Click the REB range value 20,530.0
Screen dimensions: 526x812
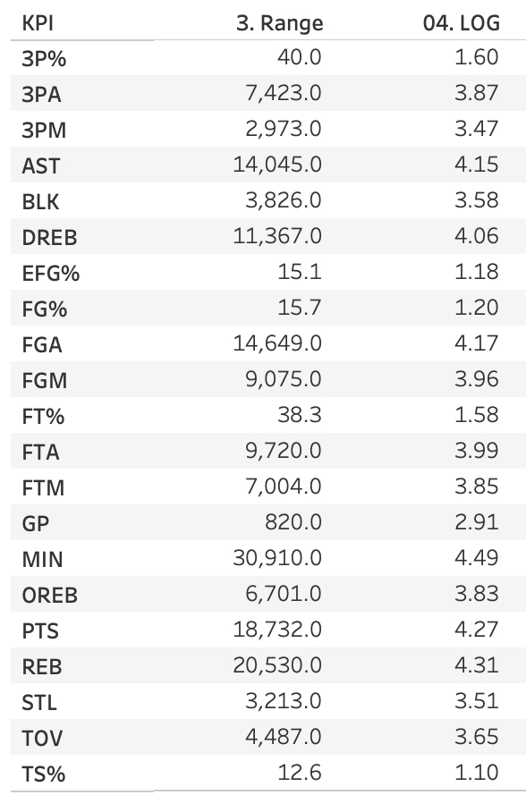pos(277,665)
